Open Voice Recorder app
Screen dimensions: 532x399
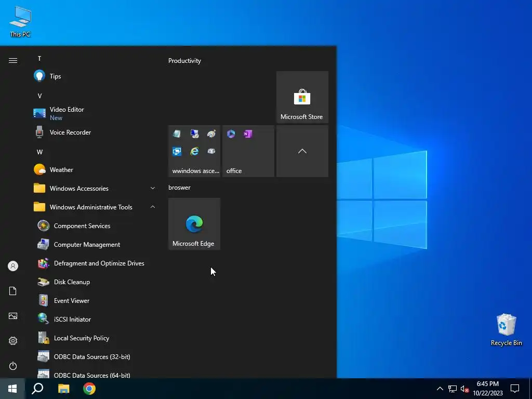[95, 132]
